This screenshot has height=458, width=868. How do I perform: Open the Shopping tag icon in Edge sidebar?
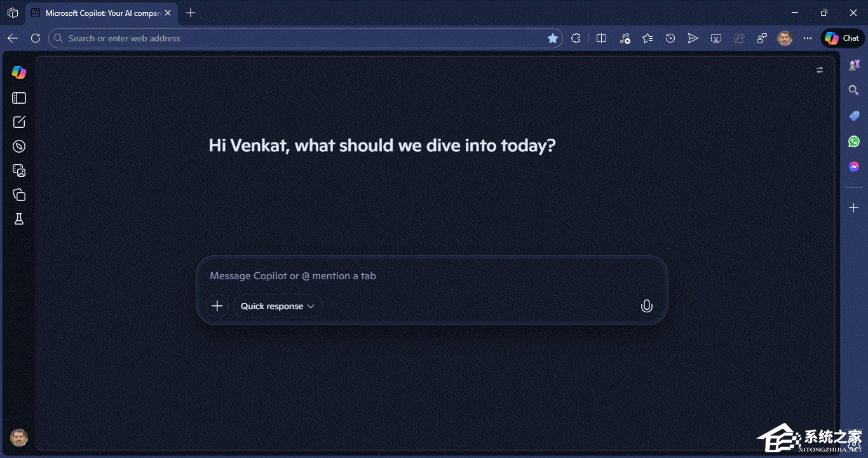(x=854, y=116)
